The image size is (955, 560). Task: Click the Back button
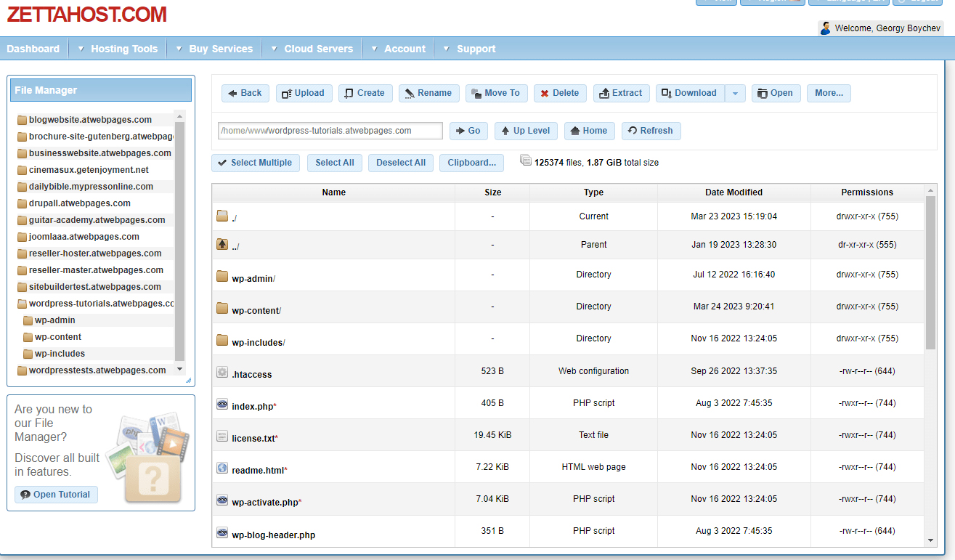[245, 93]
